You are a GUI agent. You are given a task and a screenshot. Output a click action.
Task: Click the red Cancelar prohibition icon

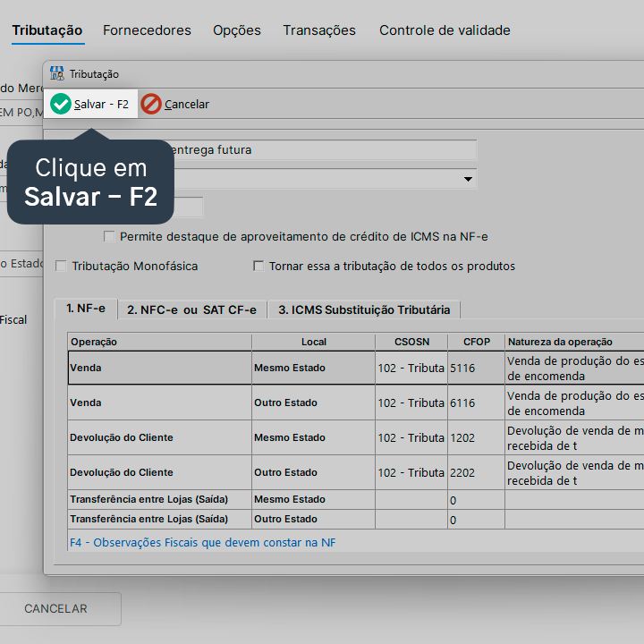coord(151,104)
